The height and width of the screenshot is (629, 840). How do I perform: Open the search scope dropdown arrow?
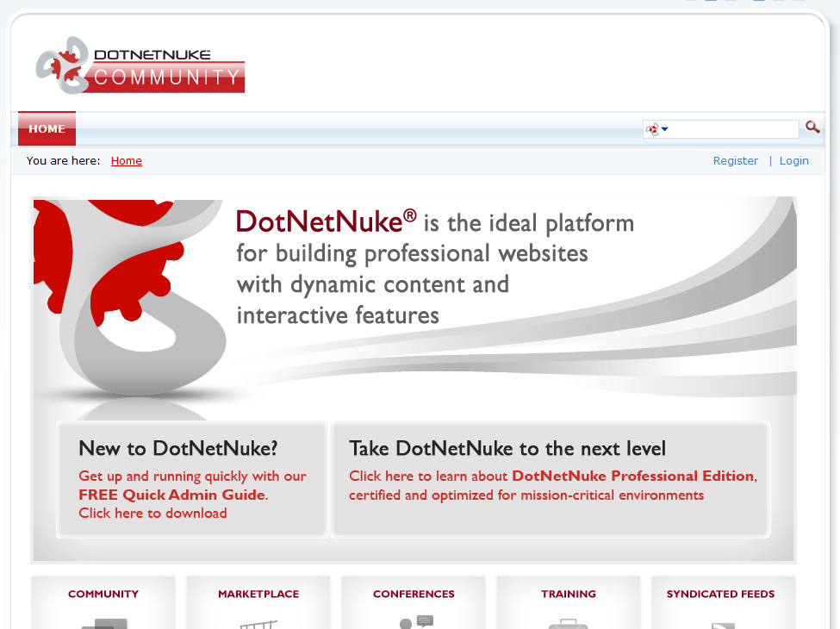coord(665,129)
